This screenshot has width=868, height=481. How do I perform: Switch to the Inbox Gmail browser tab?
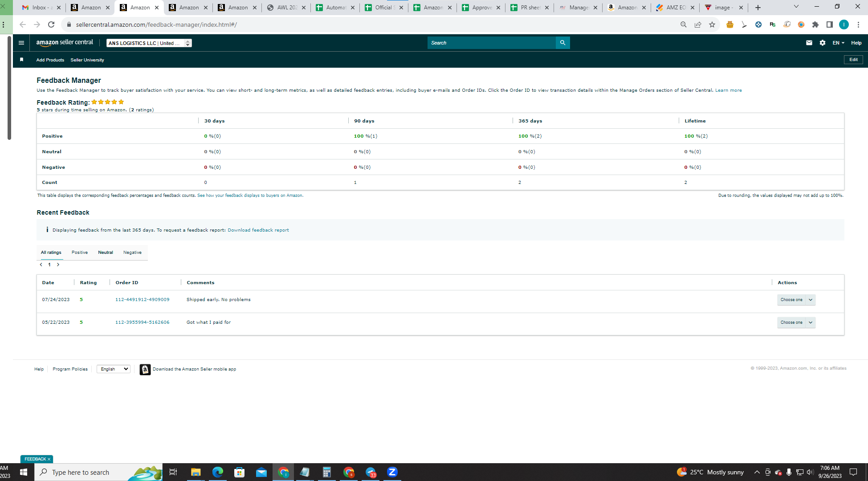click(x=41, y=8)
